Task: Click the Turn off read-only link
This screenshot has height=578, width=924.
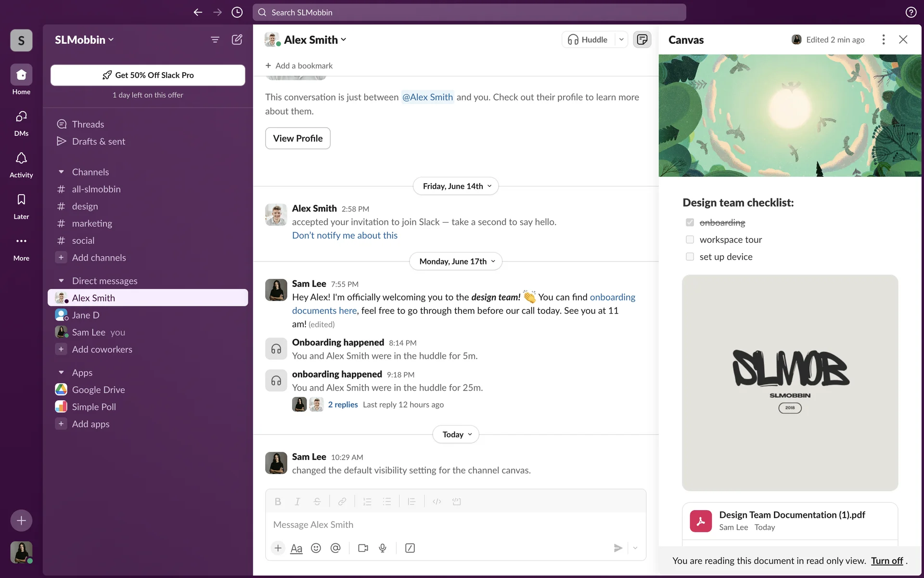Action: (x=886, y=561)
